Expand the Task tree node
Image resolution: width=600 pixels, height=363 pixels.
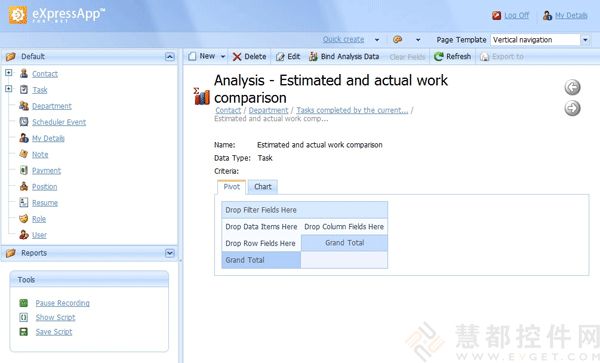[x=8, y=89]
